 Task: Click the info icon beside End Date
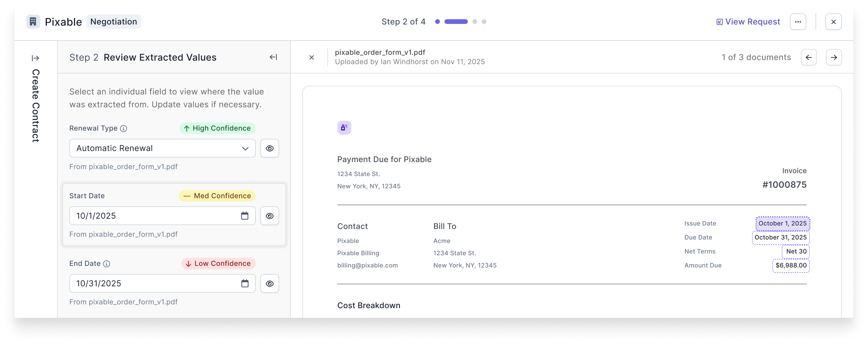pos(107,264)
